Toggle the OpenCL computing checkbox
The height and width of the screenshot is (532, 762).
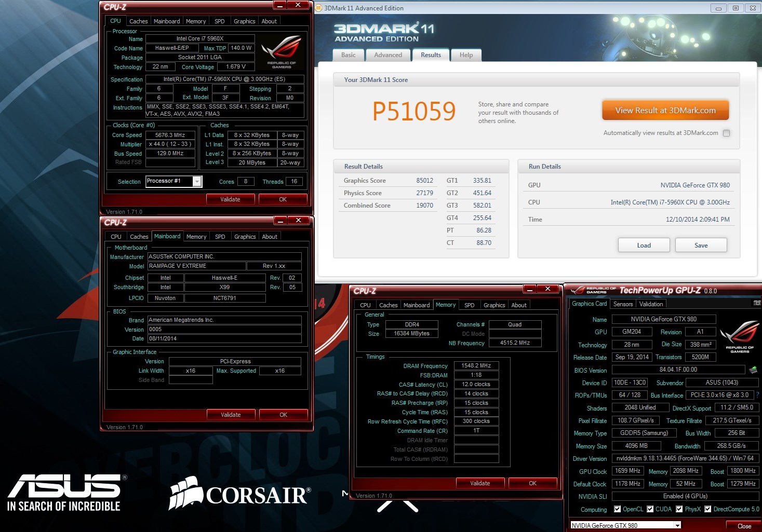click(617, 509)
